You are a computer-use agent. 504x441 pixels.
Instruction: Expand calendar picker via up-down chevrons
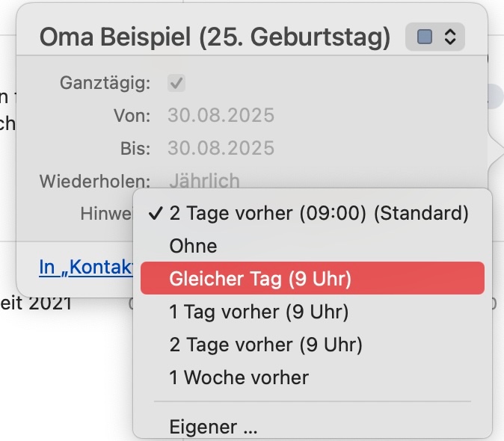[449, 37]
